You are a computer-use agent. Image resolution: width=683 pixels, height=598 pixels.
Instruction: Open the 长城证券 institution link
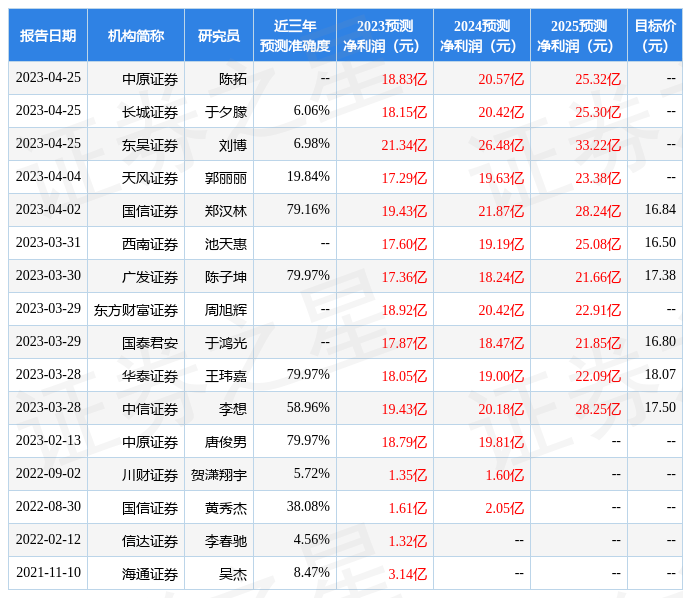[x=150, y=112]
